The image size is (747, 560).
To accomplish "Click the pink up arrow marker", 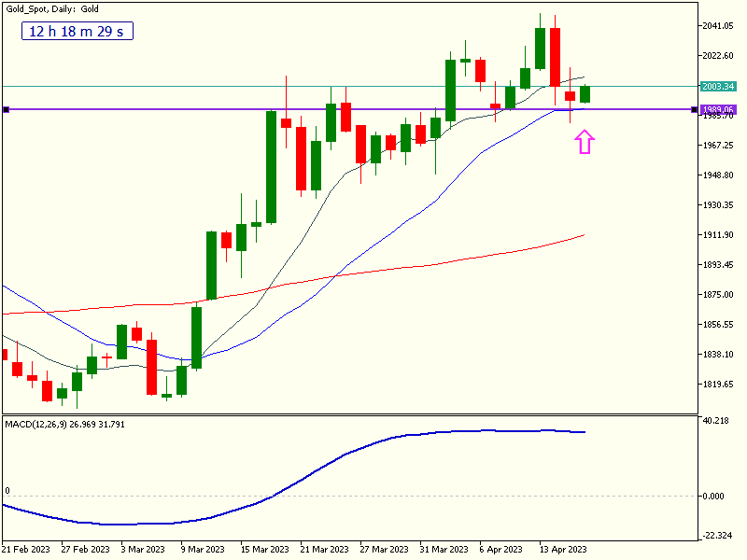I will pos(585,142).
